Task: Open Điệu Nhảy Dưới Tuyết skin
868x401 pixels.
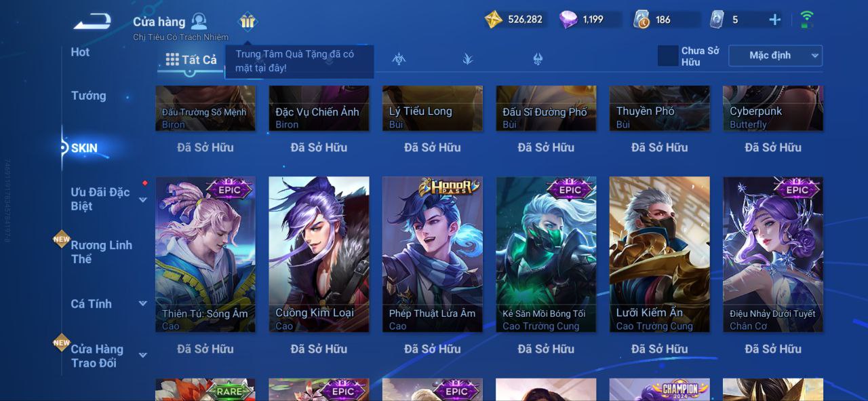Action: click(773, 254)
